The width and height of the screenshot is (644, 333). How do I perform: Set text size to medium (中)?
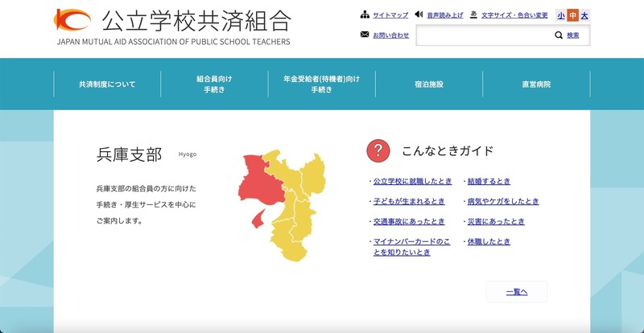coord(572,15)
